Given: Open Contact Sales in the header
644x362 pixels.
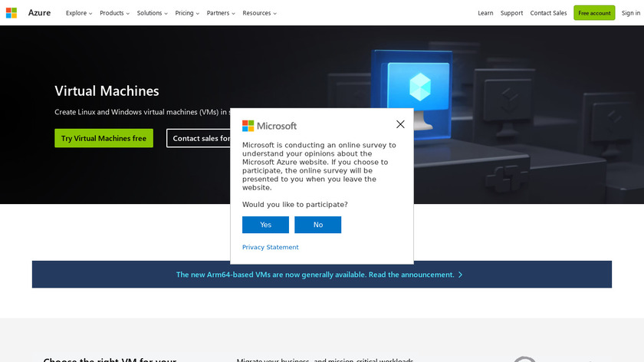Looking at the screenshot, I should tap(548, 13).
